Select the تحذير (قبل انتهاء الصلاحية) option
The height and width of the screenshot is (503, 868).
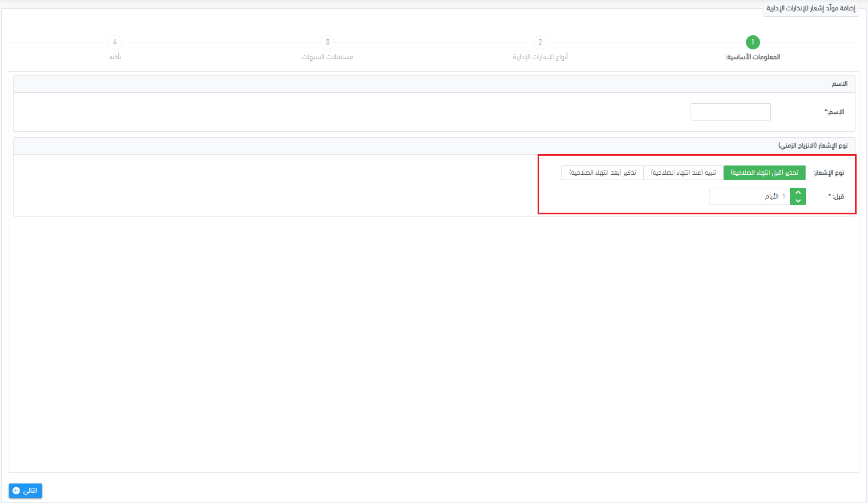click(764, 173)
